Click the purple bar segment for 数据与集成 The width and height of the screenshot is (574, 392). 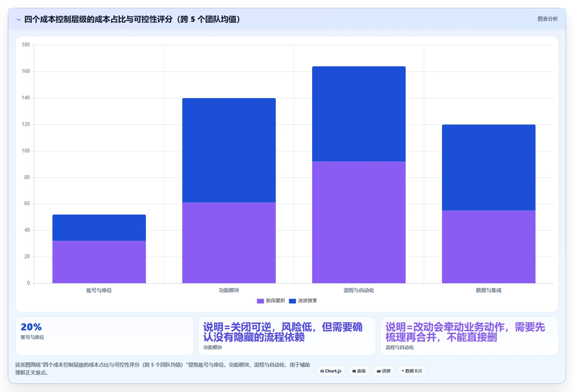click(x=489, y=247)
